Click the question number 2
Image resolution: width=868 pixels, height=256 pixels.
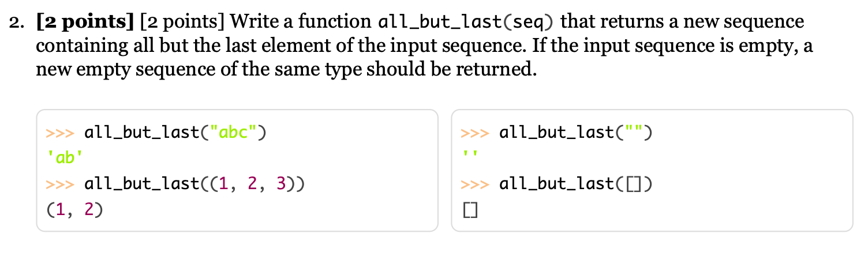coord(17,23)
